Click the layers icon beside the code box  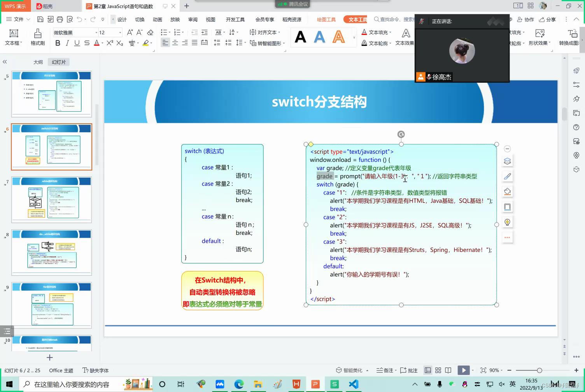507,161
